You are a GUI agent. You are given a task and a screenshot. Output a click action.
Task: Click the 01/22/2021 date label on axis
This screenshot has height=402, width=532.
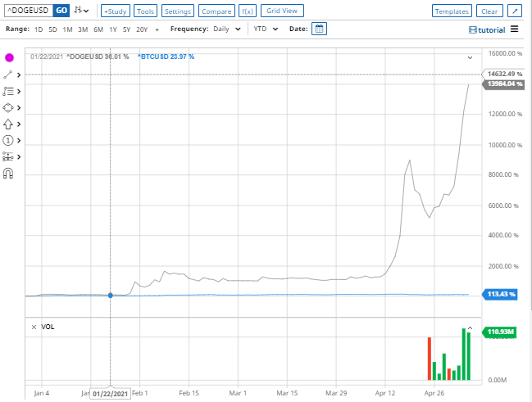(111, 394)
